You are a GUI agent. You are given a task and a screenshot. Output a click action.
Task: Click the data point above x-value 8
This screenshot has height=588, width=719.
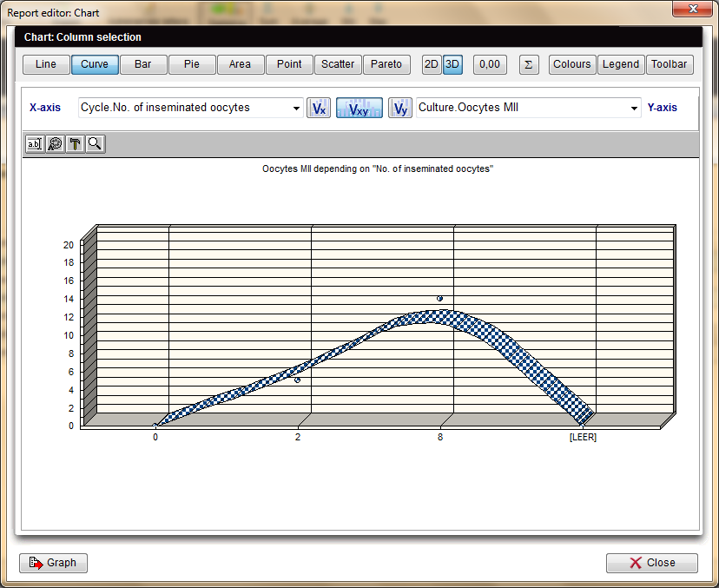click(x=439, y=299)
